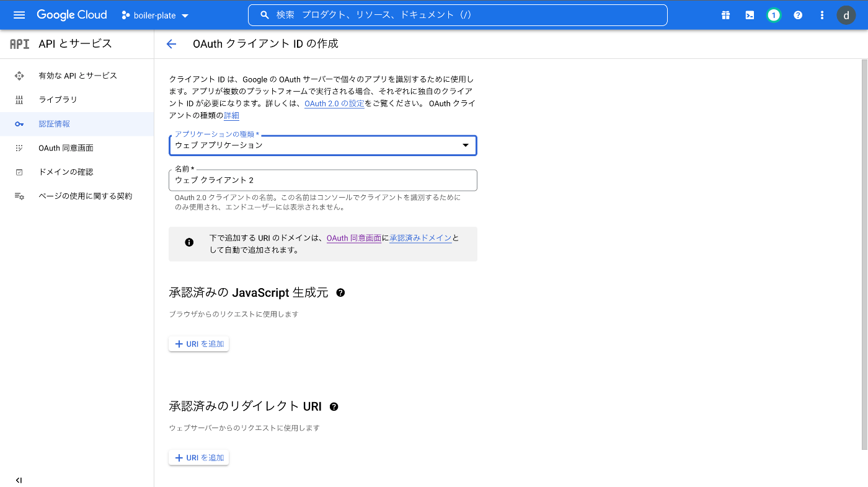Click URI を追加 under JavaScript 生成元
The image size is (868, 487).
pos(198,343)
